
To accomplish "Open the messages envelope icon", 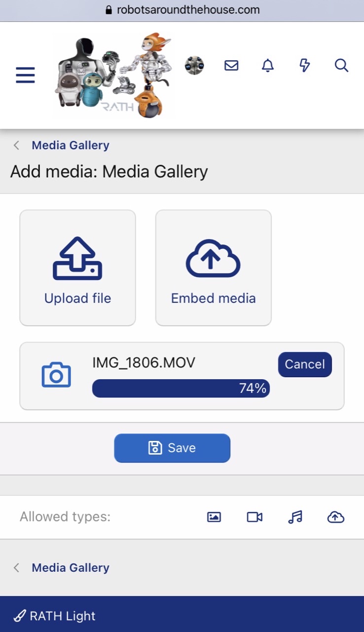I will tap(231, 65).
